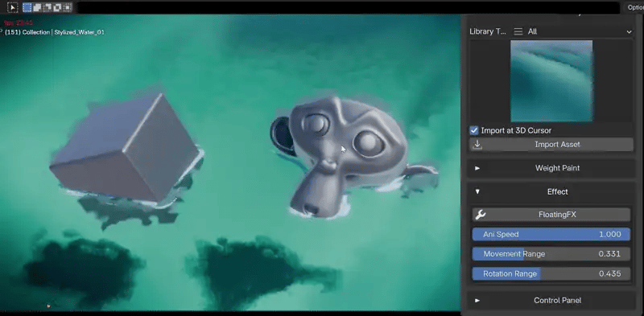Click the Import Asset button
Image resolution: width=644 pixels, height=316 pixels.
click(551, 145)
